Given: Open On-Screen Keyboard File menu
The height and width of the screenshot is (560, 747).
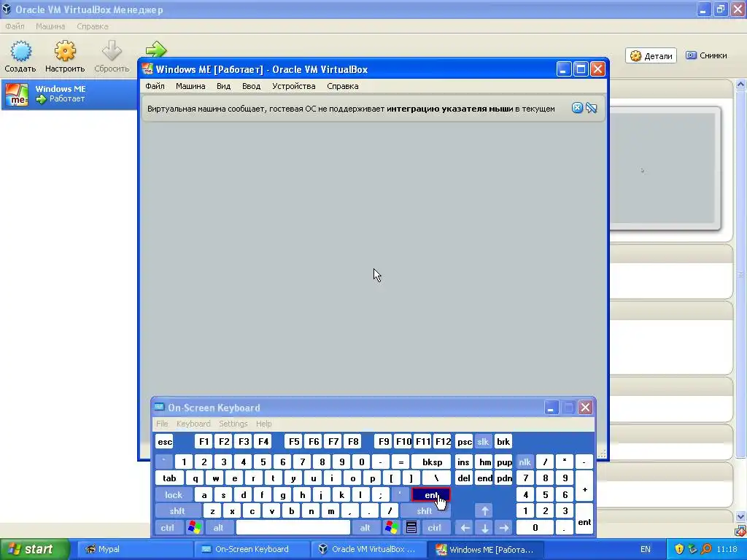Looking at the screenshot, I should coord(162,424).
